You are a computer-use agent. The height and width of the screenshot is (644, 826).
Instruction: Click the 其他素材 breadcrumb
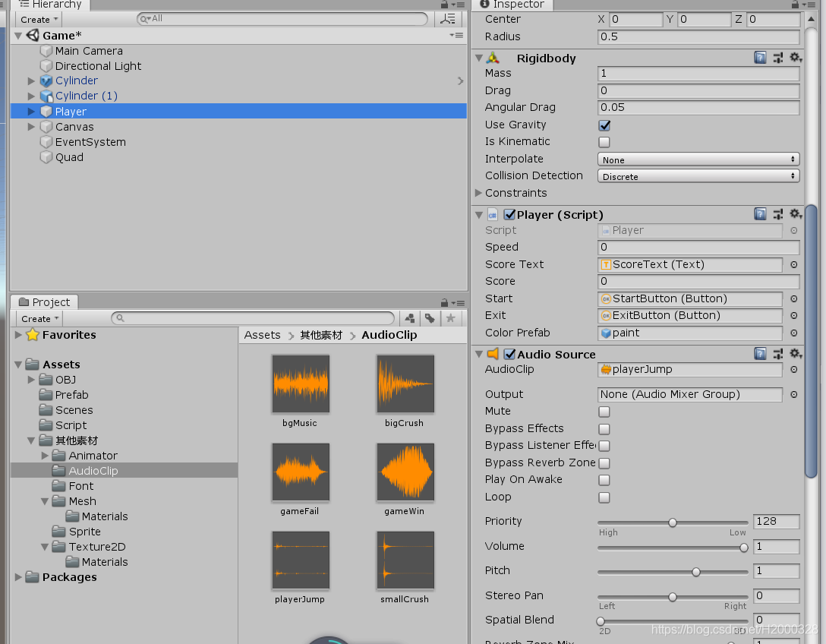321,335
